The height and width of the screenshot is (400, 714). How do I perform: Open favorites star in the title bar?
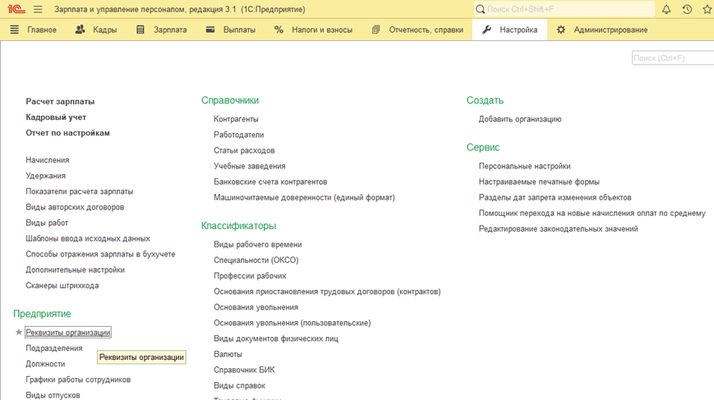706,9
